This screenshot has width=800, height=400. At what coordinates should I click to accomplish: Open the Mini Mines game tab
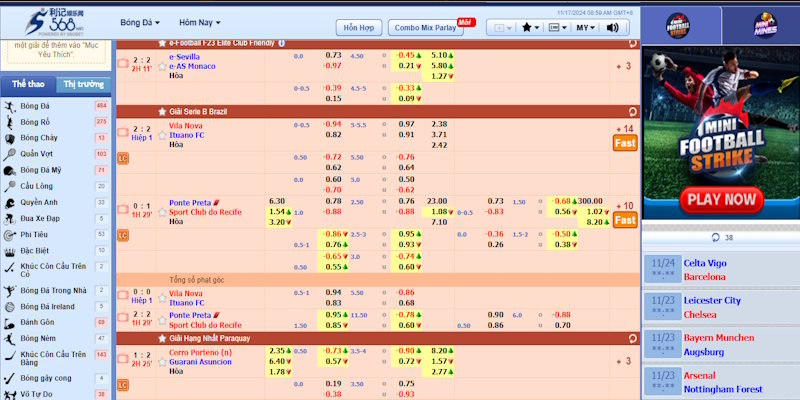coord(765,26)
